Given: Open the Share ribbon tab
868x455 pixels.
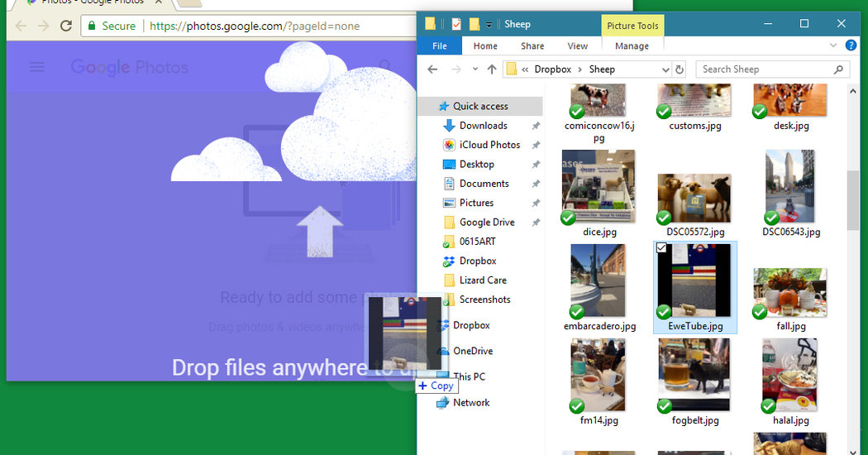Looking at the screenshot, I should [532, 46].
